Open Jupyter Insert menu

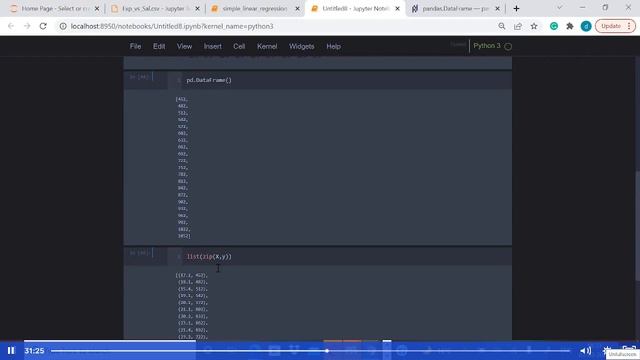213,47
